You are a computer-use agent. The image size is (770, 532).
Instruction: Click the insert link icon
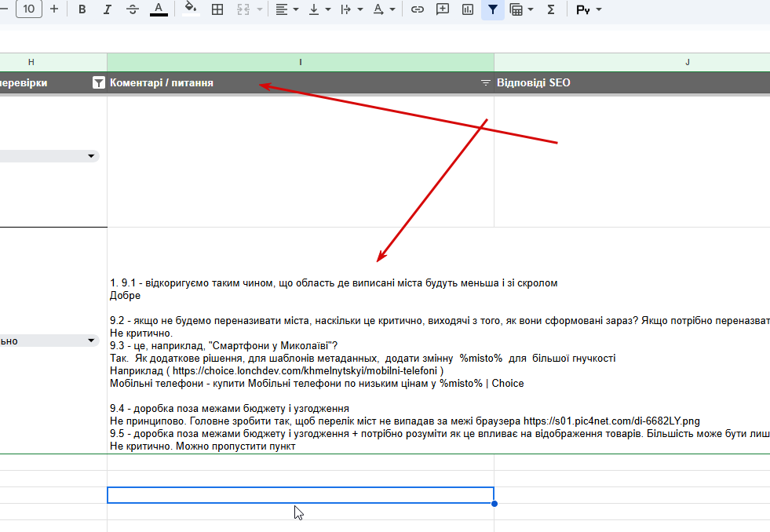tap(417, 9)
